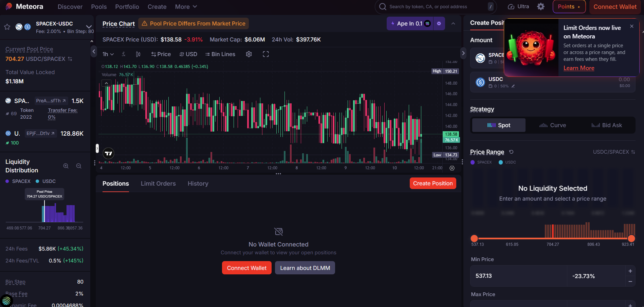Collapse the Price Chart panel chevron
The height and width of the screenshot is (307, 644).
(453, 23)
